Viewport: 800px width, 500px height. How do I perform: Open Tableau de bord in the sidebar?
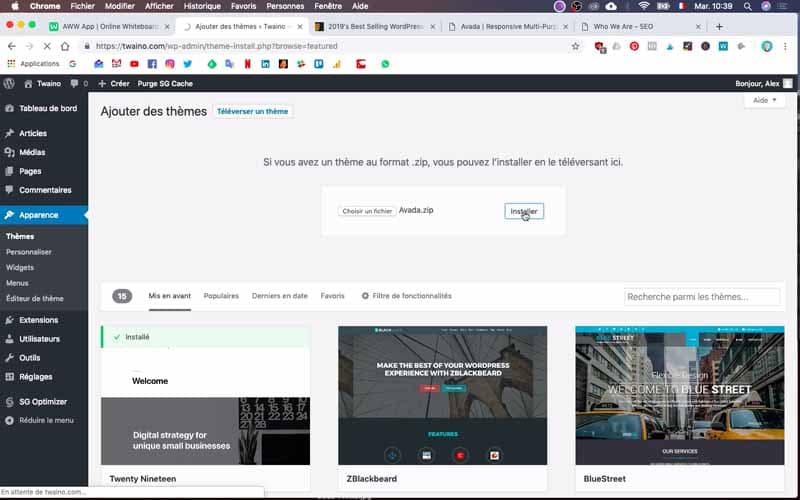tap(44, 108)
